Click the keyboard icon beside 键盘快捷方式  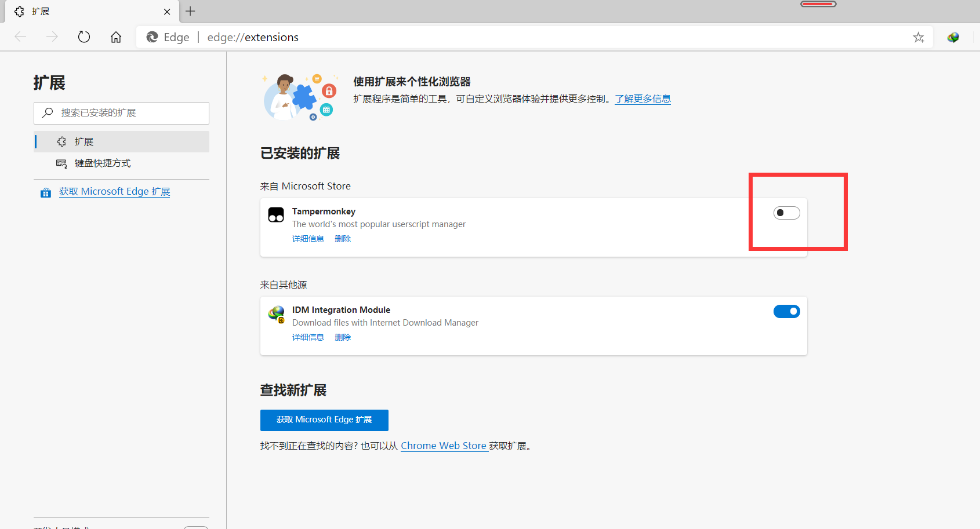61,163
